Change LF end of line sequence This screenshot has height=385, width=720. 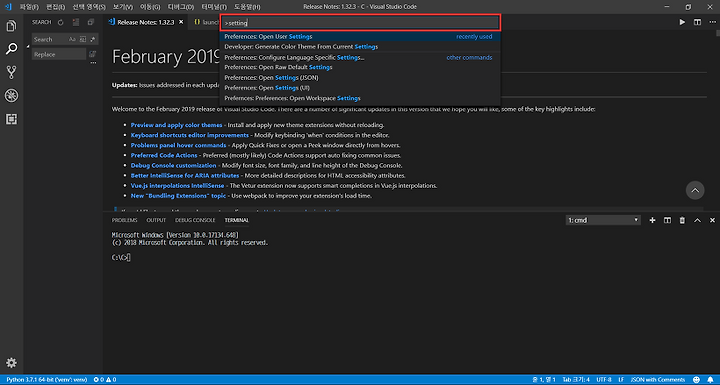pyautogui.click(x=621, y=379)
